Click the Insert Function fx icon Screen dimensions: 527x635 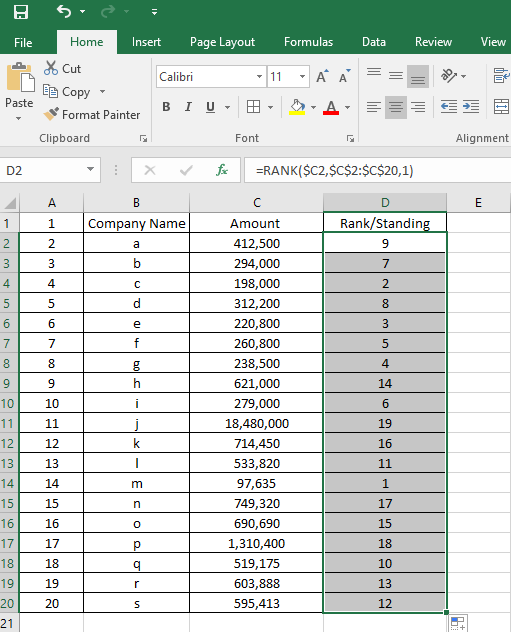[x=222, y=170]
